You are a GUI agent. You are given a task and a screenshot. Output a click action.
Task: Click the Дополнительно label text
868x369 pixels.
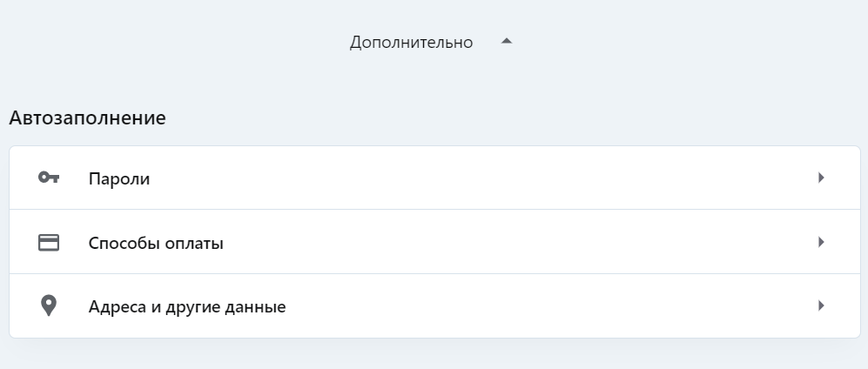pos(411,42)
